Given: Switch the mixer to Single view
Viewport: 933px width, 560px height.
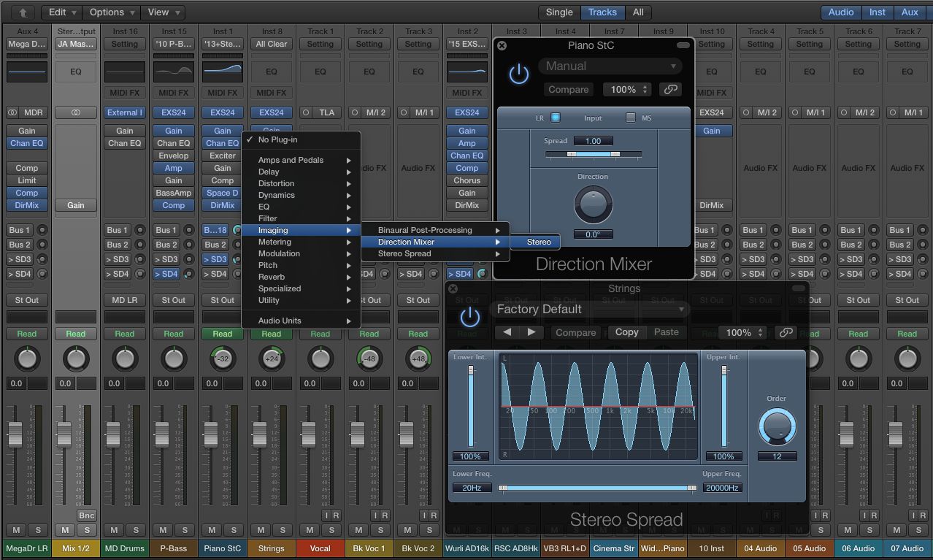Looking at the screenshot, I should click(559, 12).
